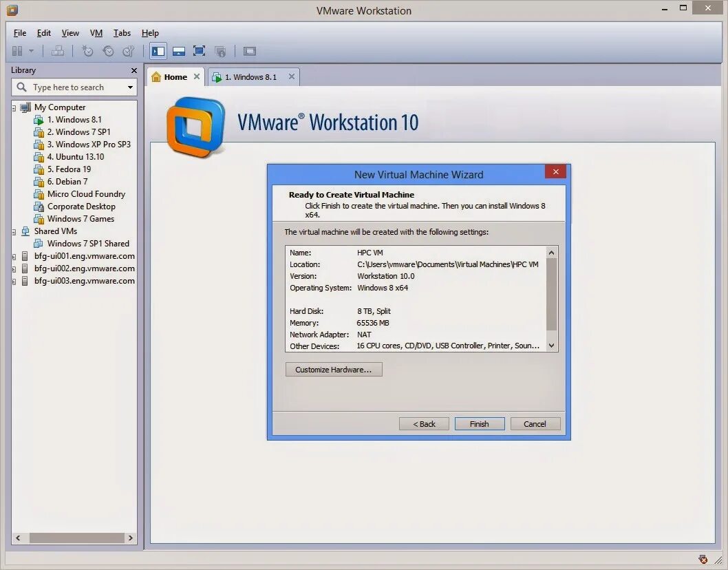The height and width of the screenshot is (570, 728).
Task: Expand the bfg-ui001.eng.vmware.com node
Action: 14,256
